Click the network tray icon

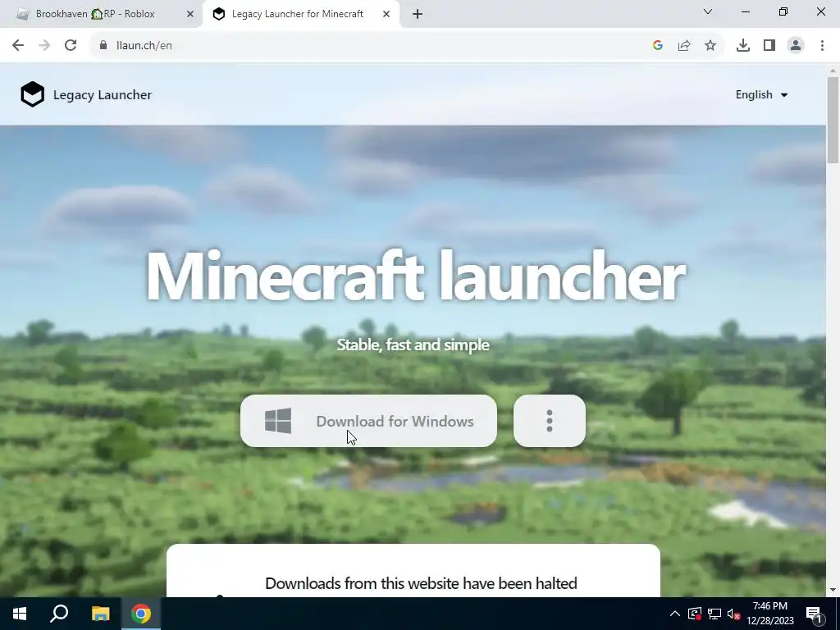coord(714,614)
